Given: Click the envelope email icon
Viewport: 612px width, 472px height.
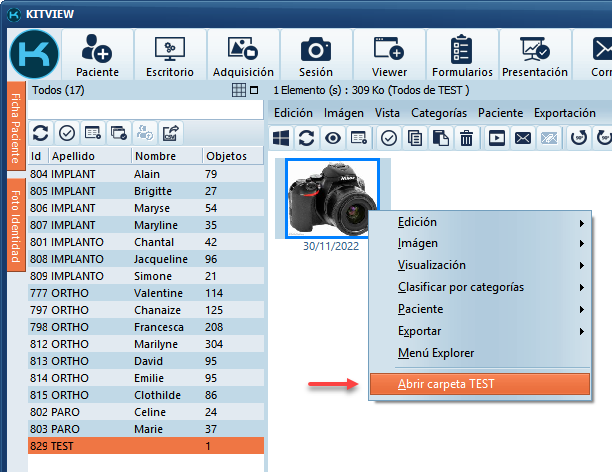Looking at the screenshot, I should coord(522,138).
